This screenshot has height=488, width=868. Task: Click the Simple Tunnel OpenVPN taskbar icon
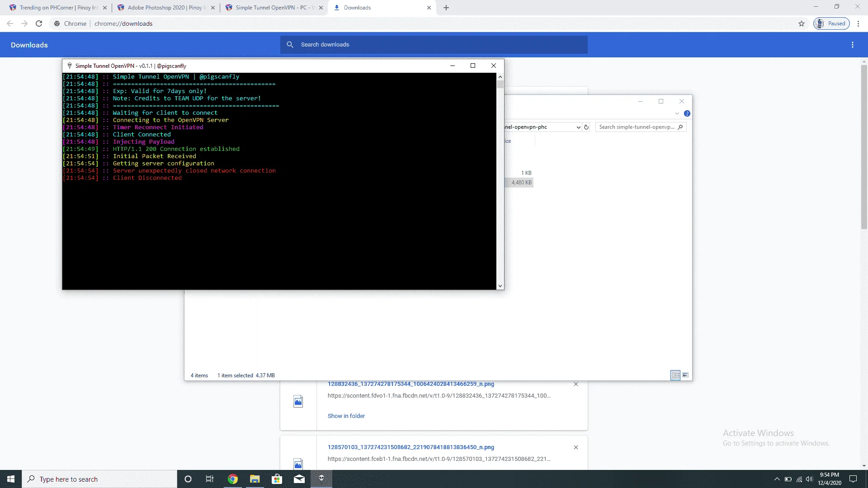[321, 479]
